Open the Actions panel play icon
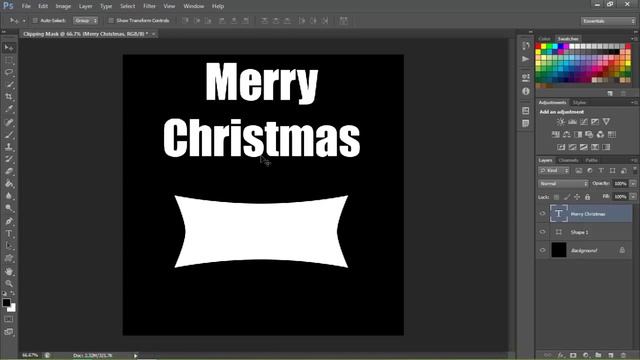This screenshot has height=360, width=640. pos(526,59)
